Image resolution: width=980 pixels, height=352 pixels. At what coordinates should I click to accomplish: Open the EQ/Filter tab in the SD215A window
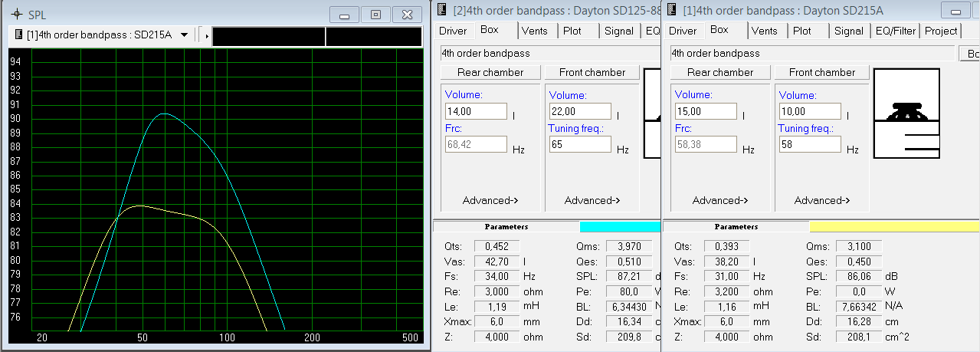(x=895, y=31)
